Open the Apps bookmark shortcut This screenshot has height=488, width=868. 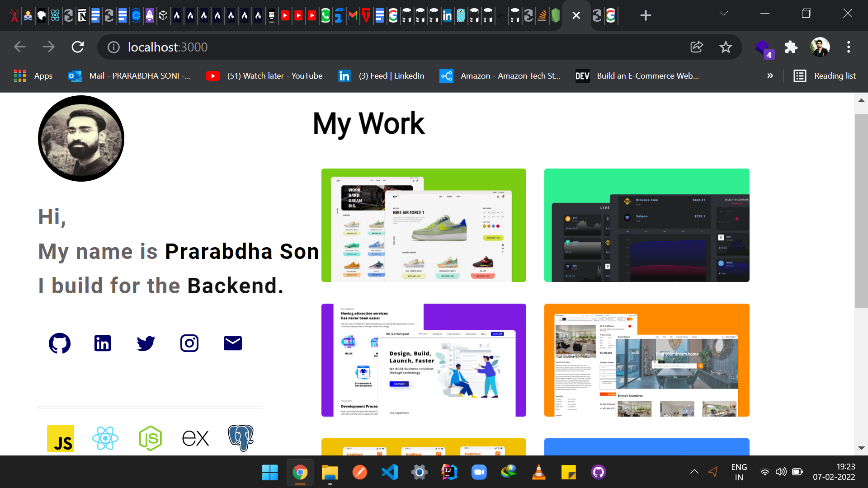33,76
